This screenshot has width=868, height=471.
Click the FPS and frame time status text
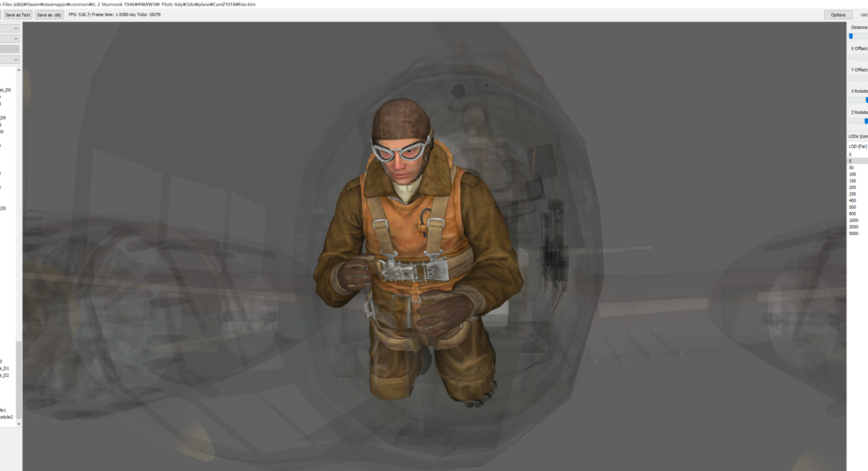pyautogui.click(x=115, y=14)
